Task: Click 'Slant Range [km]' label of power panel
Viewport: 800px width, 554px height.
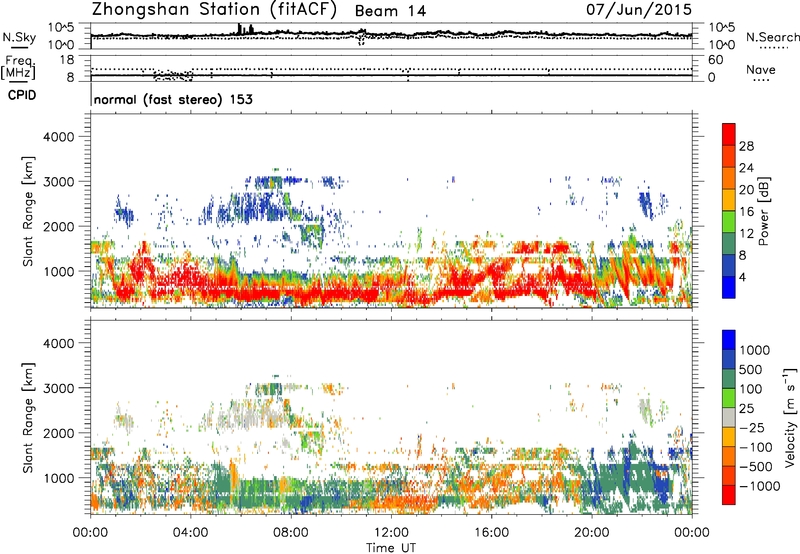Action: 28,211
